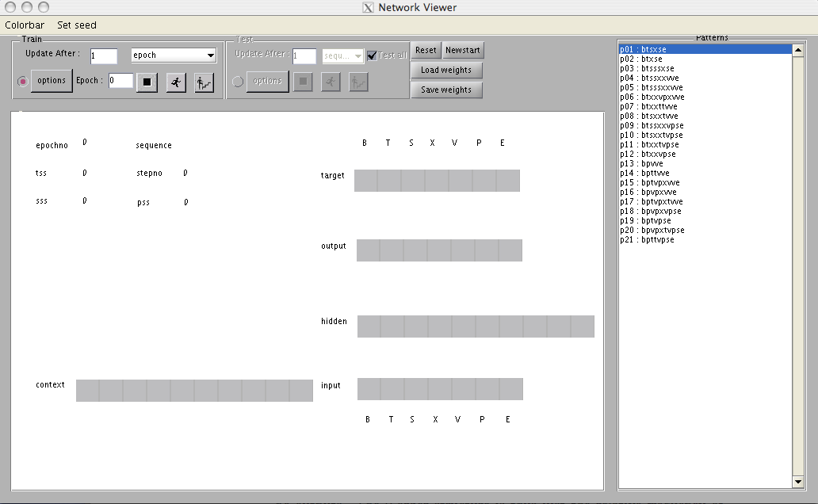Click the Train run icon

click(176, 82)
